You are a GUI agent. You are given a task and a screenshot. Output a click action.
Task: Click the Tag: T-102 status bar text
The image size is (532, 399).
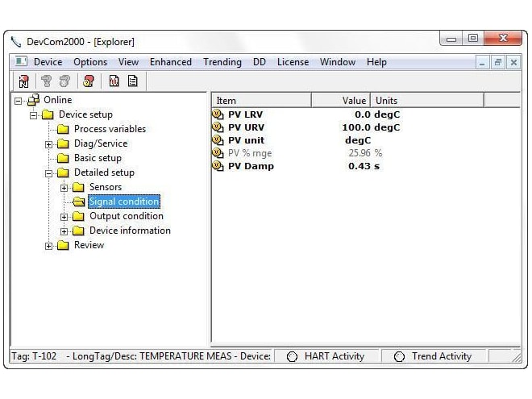coord(34,356)
